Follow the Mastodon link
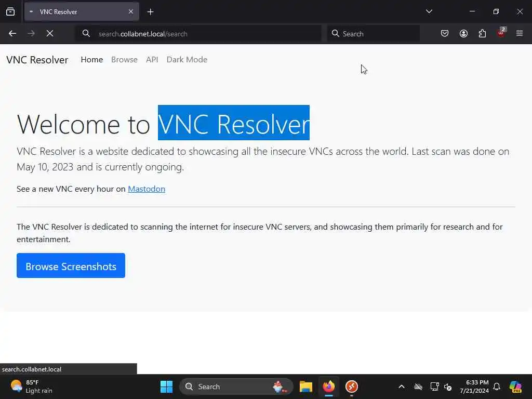This screenshot has width=532, height=399. pos(147,189)
